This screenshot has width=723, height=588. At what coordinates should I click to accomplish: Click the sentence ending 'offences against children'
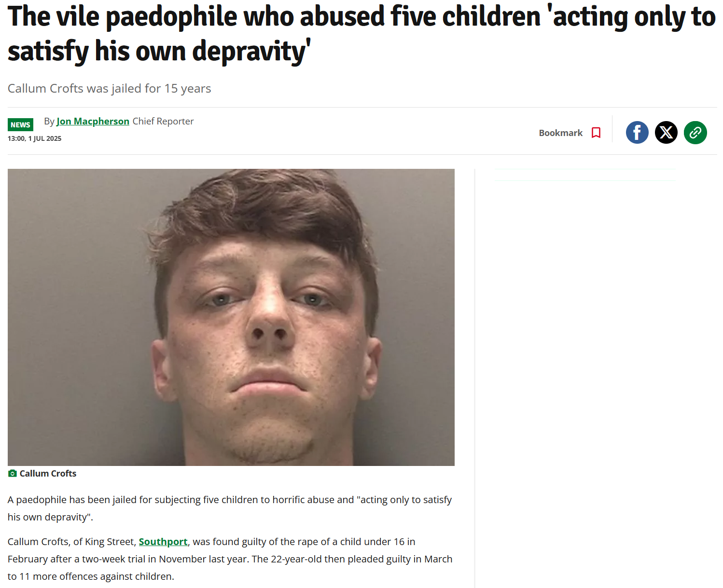[230, 568]
